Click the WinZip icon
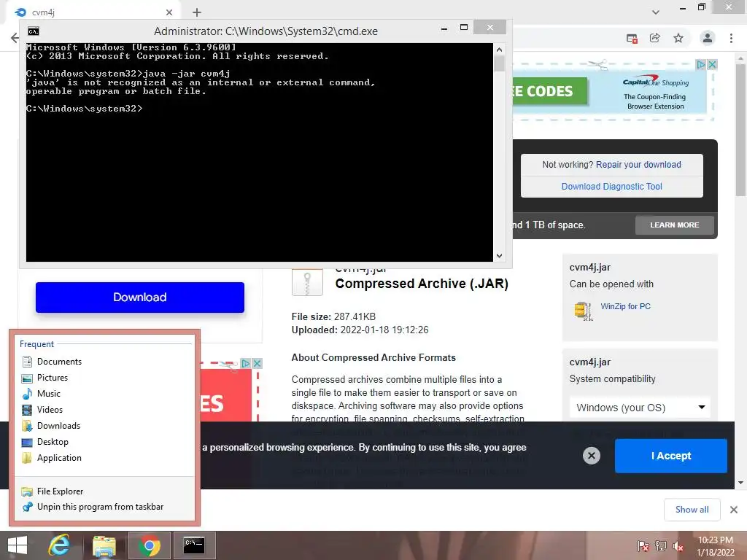The height and width of the screenshot is (560, 747). click(x=584, y=311)
